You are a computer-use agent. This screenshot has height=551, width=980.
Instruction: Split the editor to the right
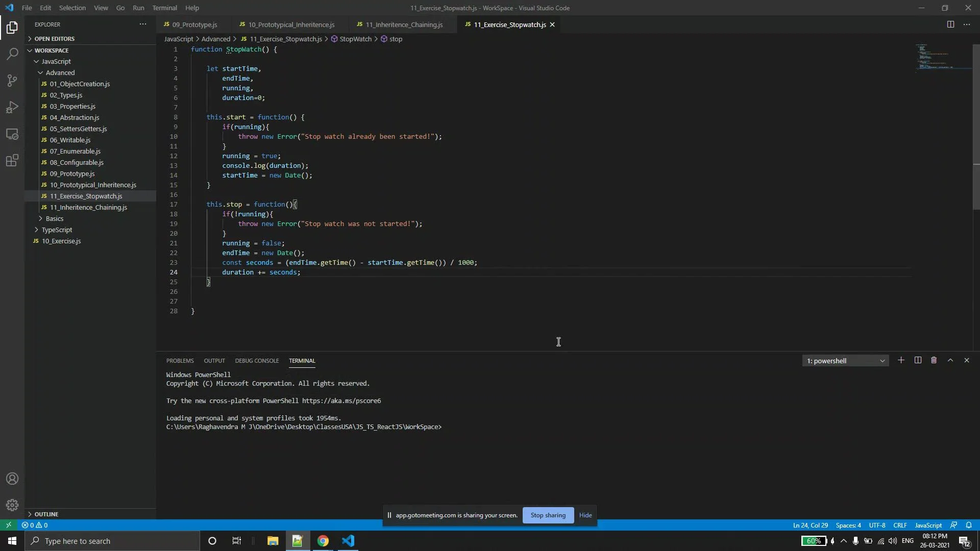pyautogui.click(x=950, y=24)
